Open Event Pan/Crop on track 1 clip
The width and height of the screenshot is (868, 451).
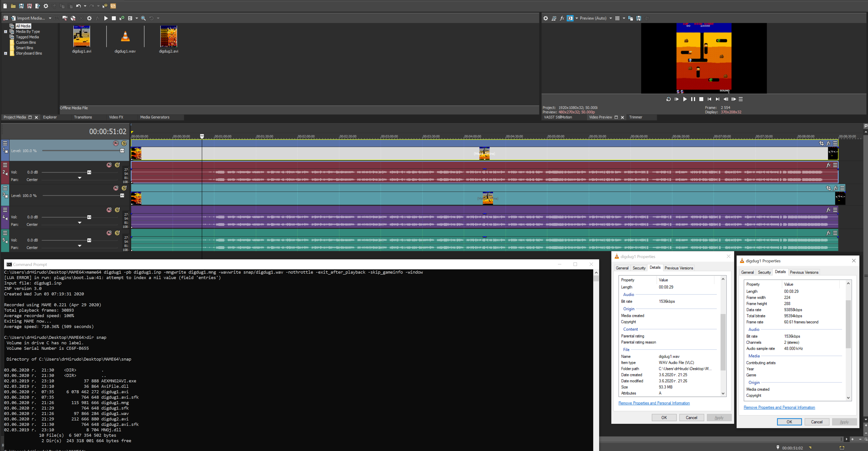click(821, 143)
